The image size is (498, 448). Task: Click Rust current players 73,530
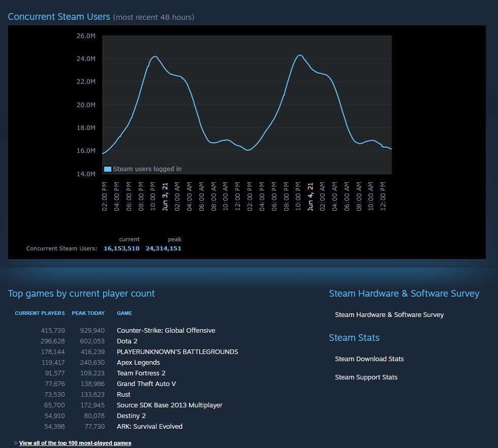(55, 394)
